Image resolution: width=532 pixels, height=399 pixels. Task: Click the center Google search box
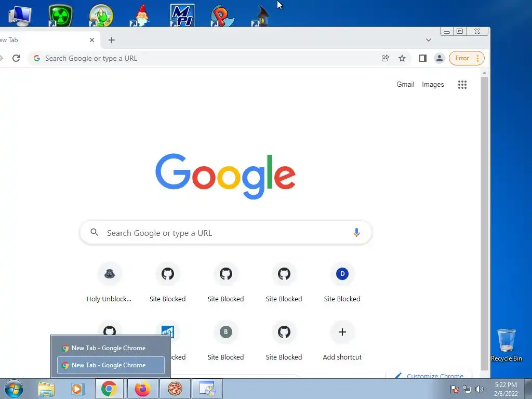click(x=225, y=232)
